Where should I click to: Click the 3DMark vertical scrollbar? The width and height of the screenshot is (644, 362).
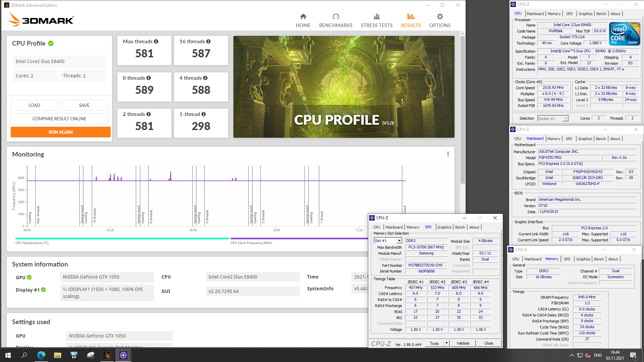[x=463, y=110]
